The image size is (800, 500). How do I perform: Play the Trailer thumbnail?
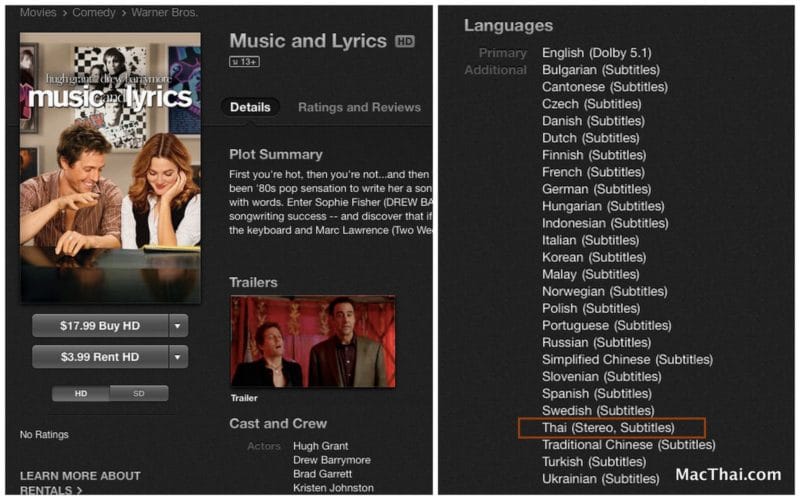(313, 341)
